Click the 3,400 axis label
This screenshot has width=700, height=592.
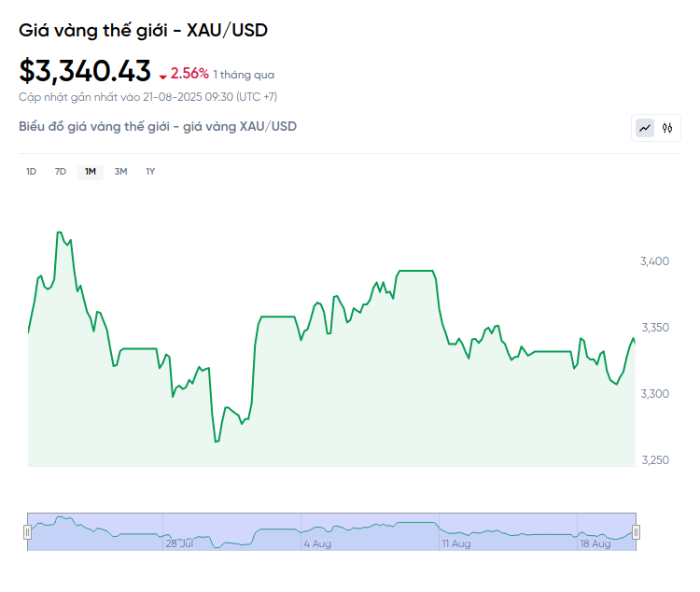(654, 261)
